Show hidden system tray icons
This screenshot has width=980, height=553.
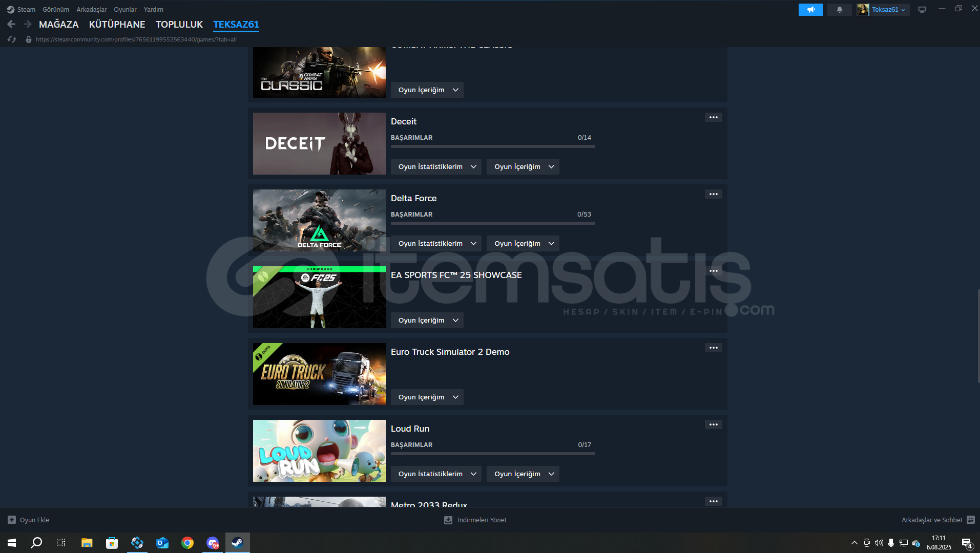point(854,543)
